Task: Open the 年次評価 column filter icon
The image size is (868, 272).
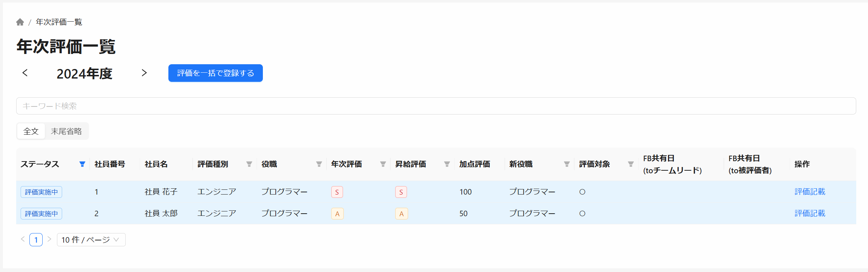Action: (383, 164)
